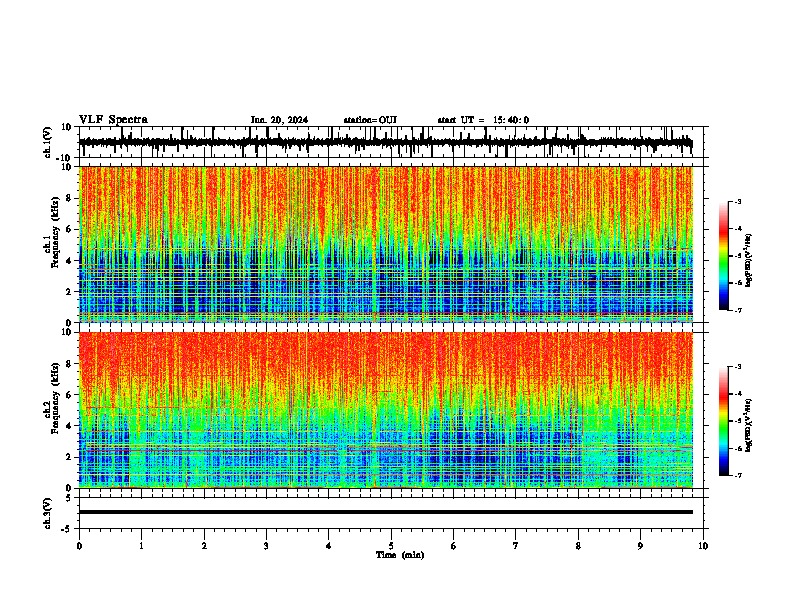
Task: Select the ch.1 spectrogram color scale bar
Action: pyautogui.click(x=724, y=256)
